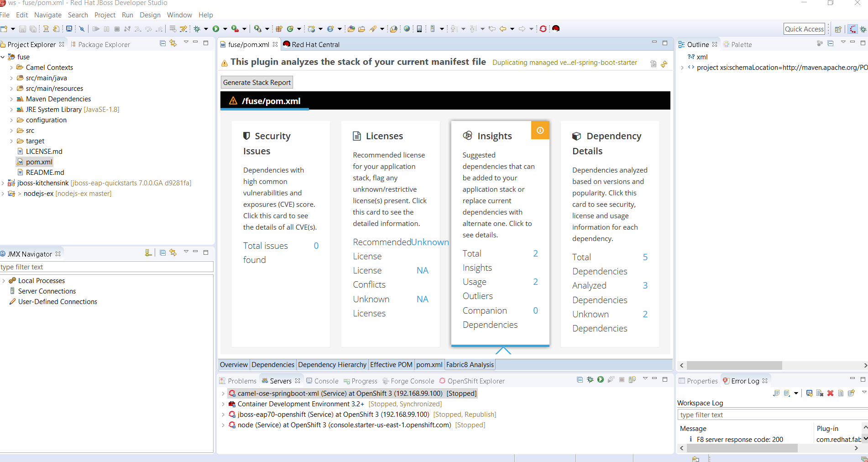Expand Maven Dependencies folder
This screenshot has width=868, height=462.
(11, 99)
